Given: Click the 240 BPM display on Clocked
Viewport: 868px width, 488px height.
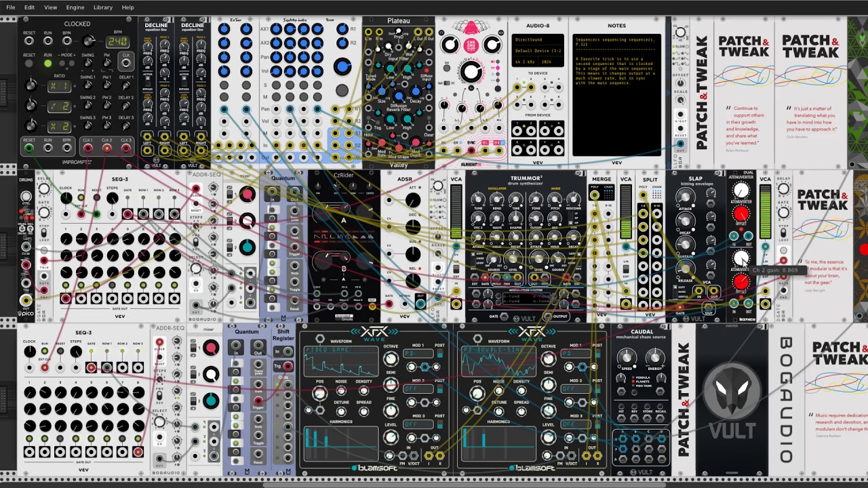Looking at the screenshot, I should 119,41.
